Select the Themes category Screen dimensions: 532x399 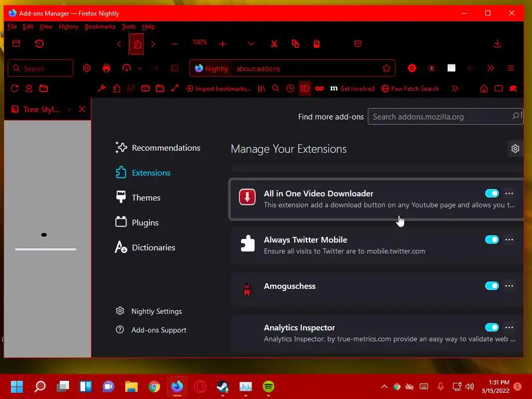pyautogui.click(x=138, y=197)
